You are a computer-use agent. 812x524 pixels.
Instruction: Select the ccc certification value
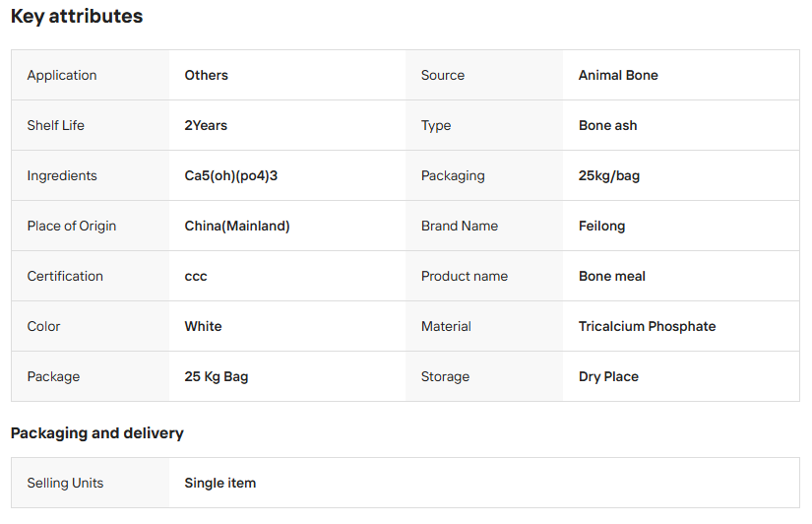click(196, 276)
